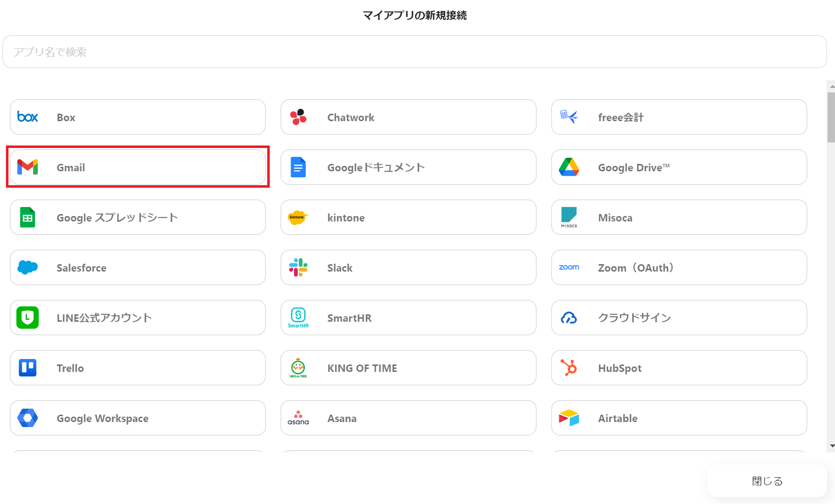Select the LINE公式アカウント app label
The width and height of the screenshot is (835, 504).
click(x=104, y=318)
